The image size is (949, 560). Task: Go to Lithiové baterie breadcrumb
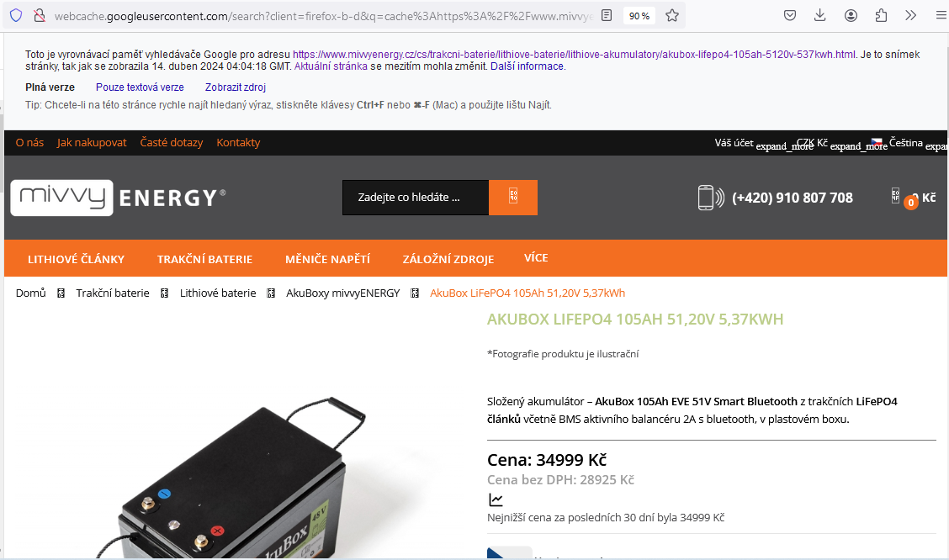(x=218, y=293)
